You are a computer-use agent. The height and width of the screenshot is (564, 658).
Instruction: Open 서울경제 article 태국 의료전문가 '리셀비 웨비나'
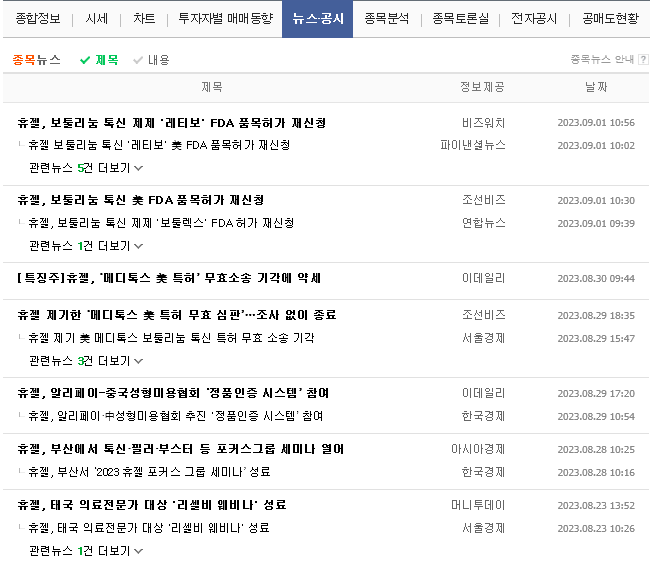(x=149, y=527)
